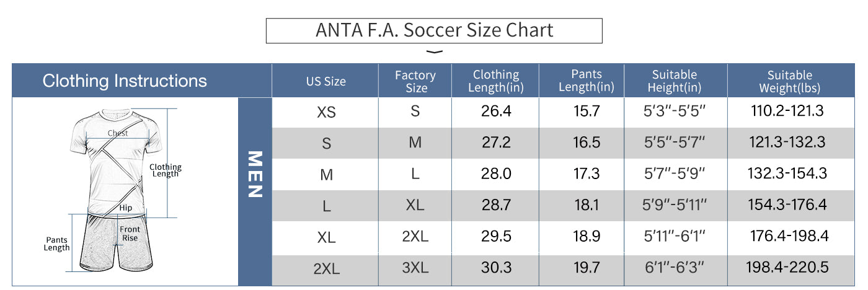Click the ANTA F.A. Soccer Size Chart title

coord(434,30)
